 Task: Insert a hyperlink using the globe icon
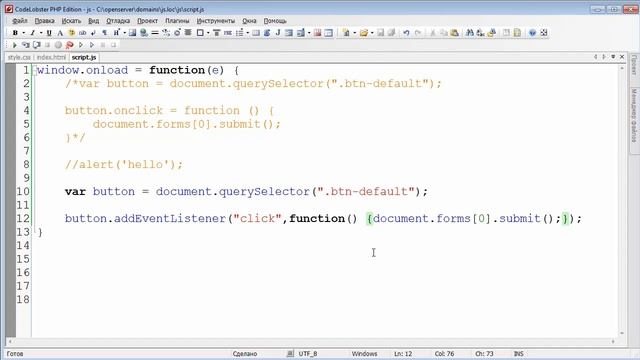[x=144, y=33]
